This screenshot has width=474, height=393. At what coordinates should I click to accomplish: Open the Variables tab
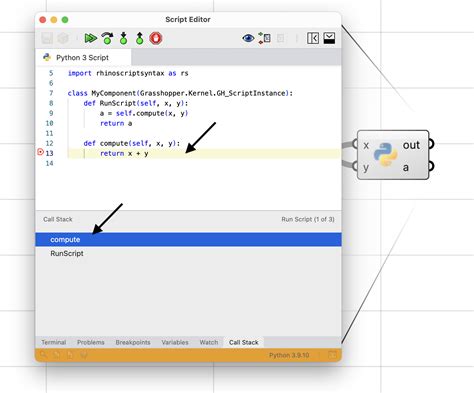175,342
